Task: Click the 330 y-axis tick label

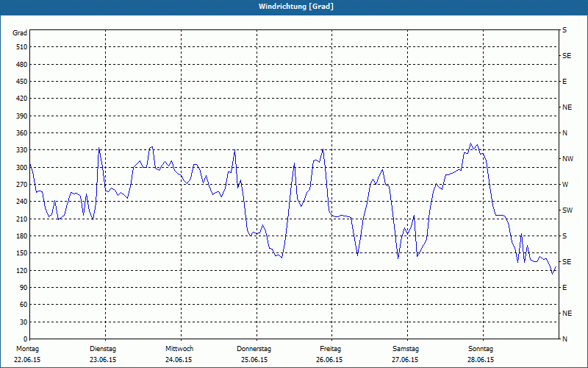Action: point(21,150)
